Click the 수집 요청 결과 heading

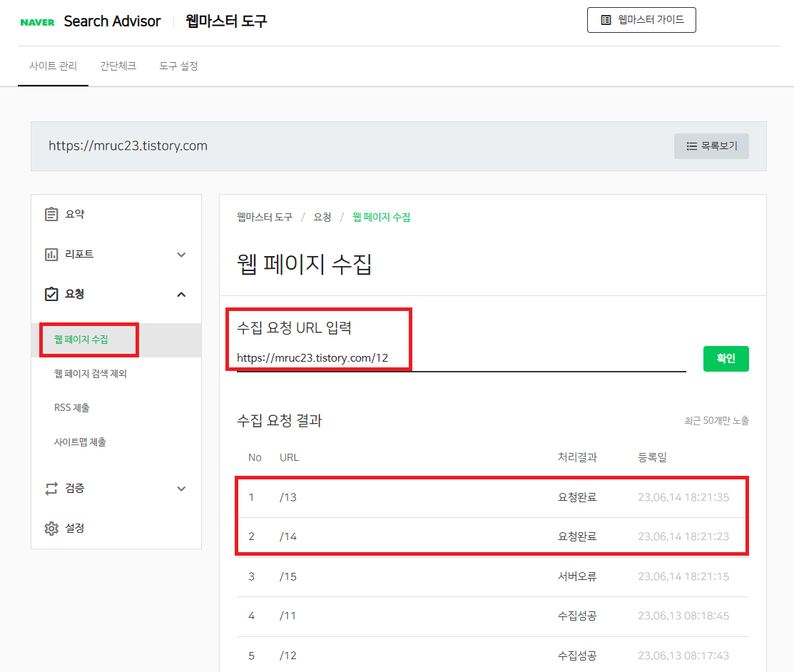coord(280,420)
